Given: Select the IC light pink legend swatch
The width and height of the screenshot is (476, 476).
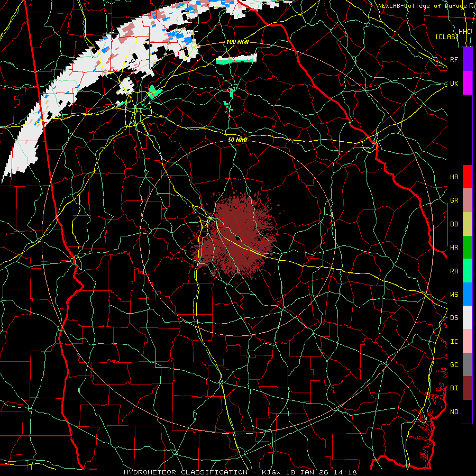Looking at the screenshot, I should point(467,341).
